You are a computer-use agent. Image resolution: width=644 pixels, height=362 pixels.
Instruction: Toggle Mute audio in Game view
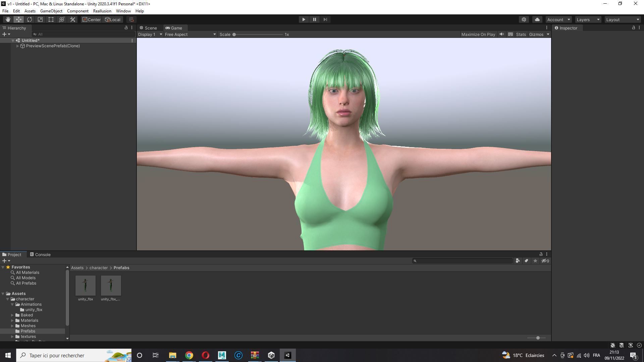coord(502,34)
